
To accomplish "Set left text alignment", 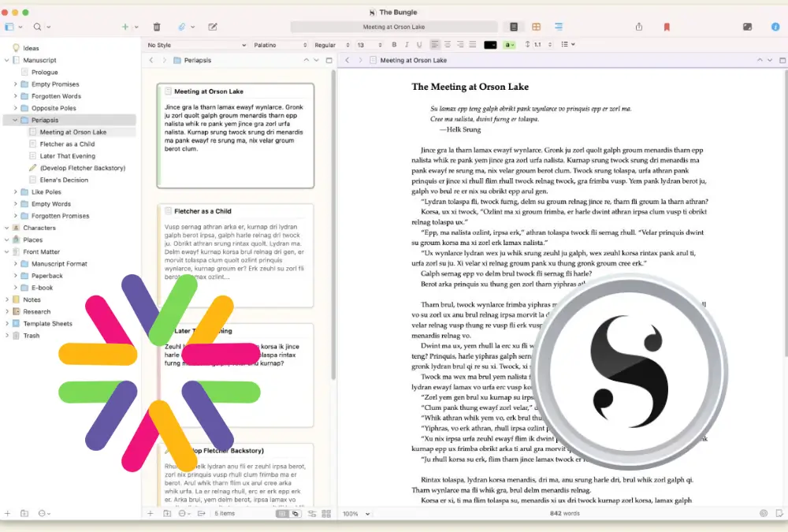I will 435,45.
